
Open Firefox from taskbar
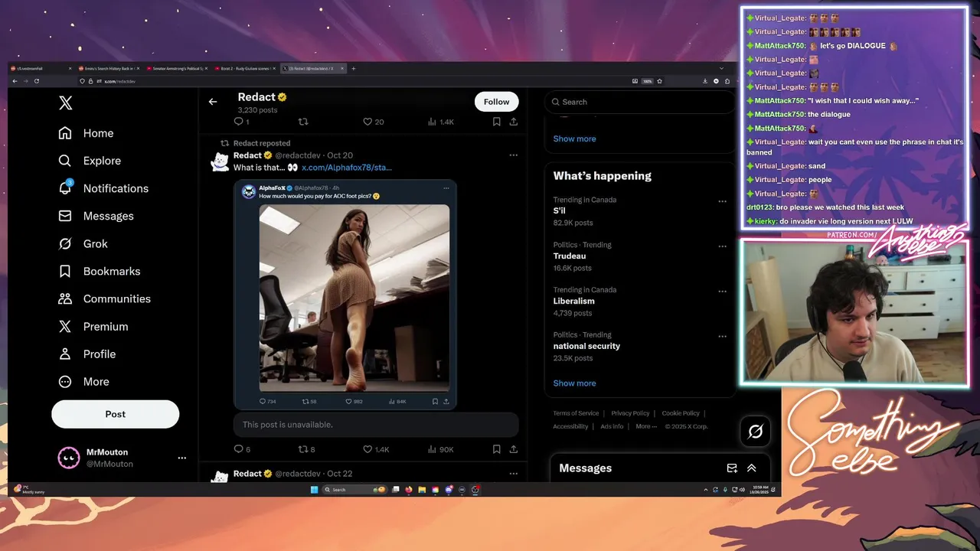(x=408, y=490)
